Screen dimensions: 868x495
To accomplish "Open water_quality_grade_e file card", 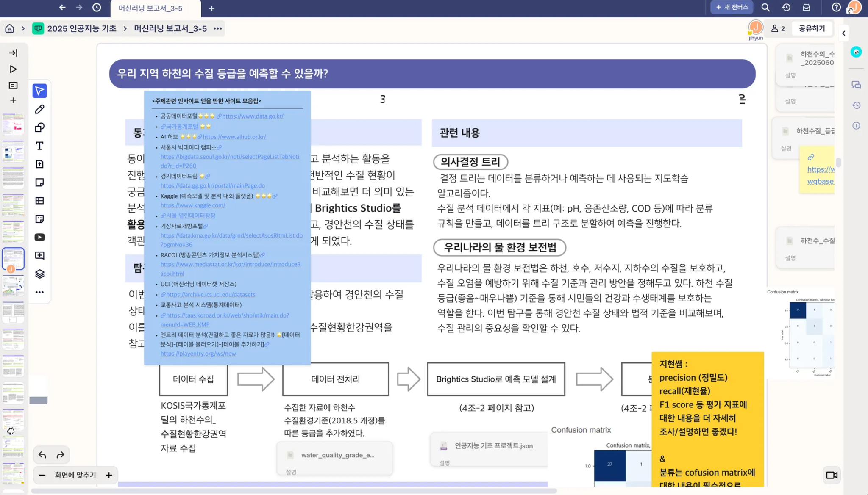I will pos(335,459).
